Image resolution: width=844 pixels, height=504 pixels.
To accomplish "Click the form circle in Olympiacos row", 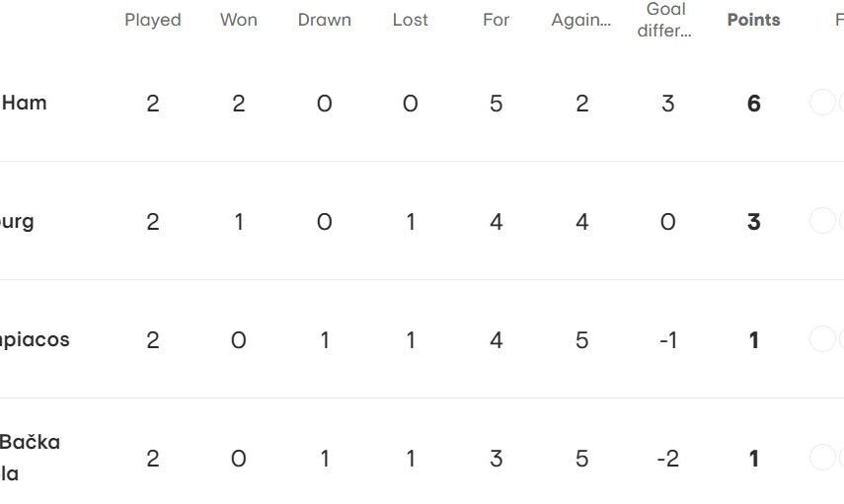I will point(822,339).
